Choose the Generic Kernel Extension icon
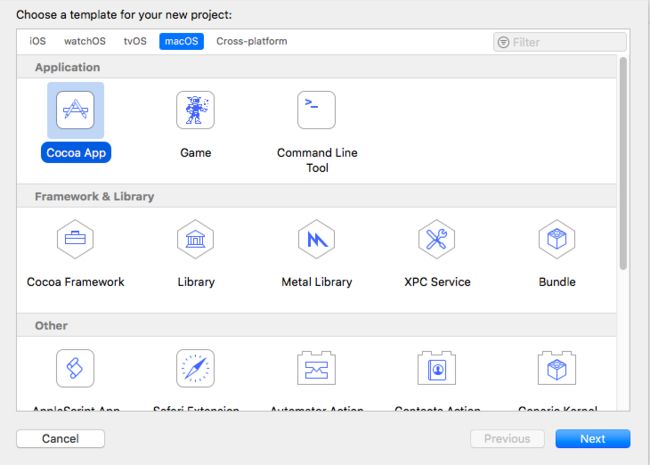This screenshot has height=465, width=650. click(557, 368)
